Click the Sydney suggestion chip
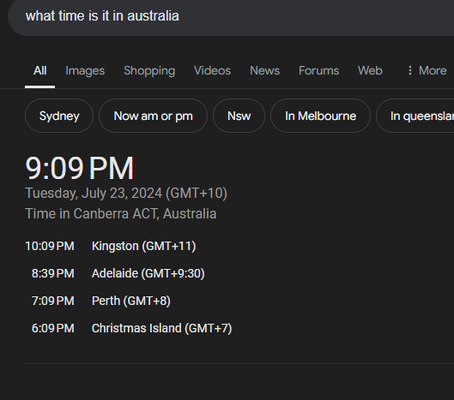 pyautogui.click(x=59, y=116)
